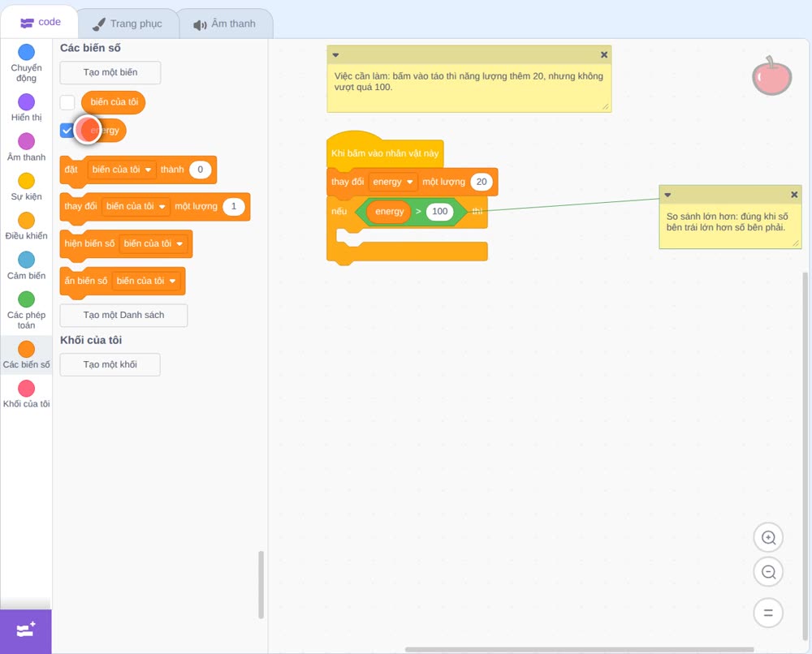Open the Hiển thị block category
This screenshot has height=654, width=812.
(26, 108)
